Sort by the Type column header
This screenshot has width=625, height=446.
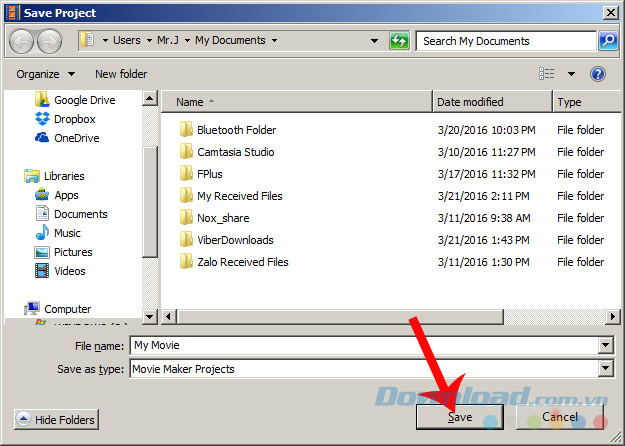587,102
